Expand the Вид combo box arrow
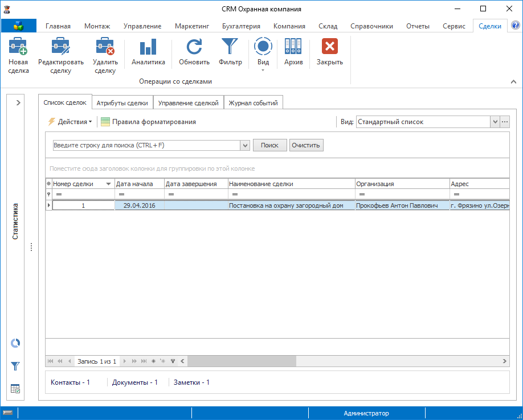This screenshot has width=523, height=420. (495, 122)
